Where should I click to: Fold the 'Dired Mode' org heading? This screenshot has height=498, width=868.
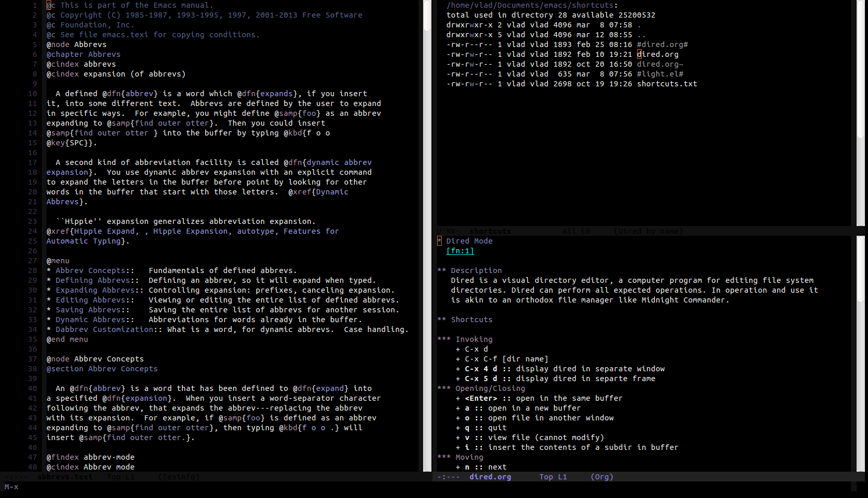(x=469, y=241)
